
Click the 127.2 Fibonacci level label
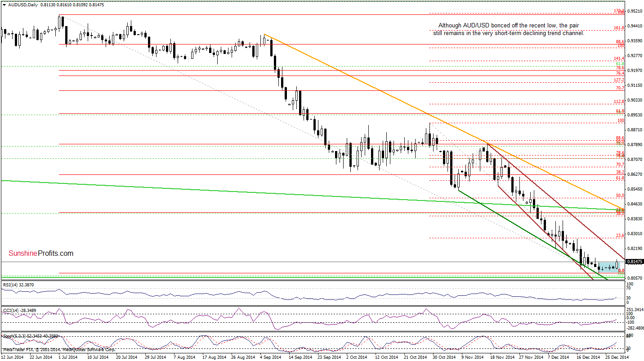[x=619, y=80]
